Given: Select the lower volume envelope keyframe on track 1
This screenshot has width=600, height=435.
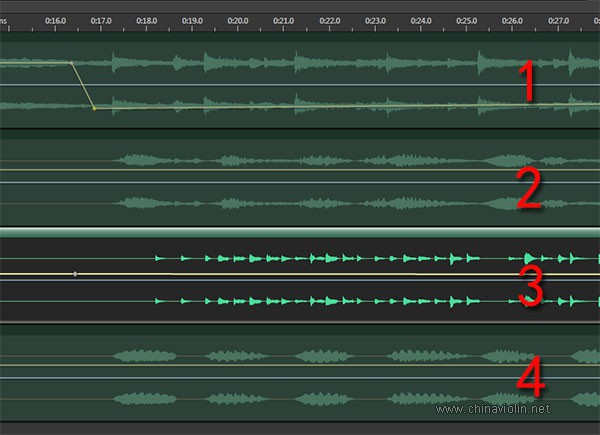Looking at the screenshot, I should pos(94,107).
